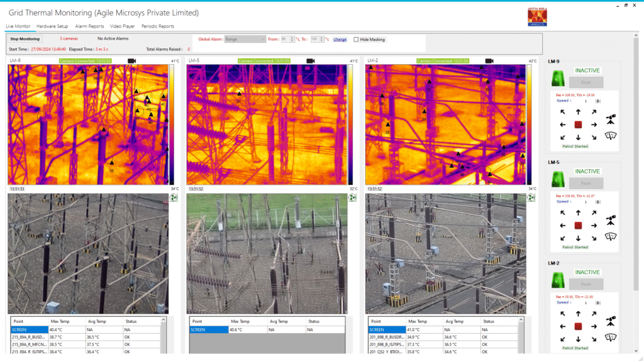Click the green refresh icon on LM-9 visible feed
This screenshot has width=644, height=362.
[x=174, y=197]
